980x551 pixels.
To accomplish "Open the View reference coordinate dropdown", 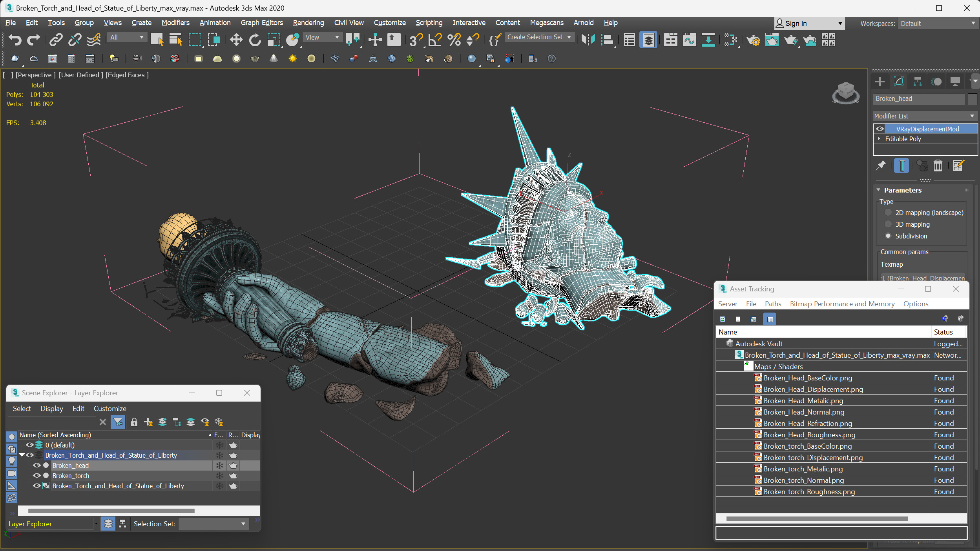I will pyautogui.click(x=323, y=37).
